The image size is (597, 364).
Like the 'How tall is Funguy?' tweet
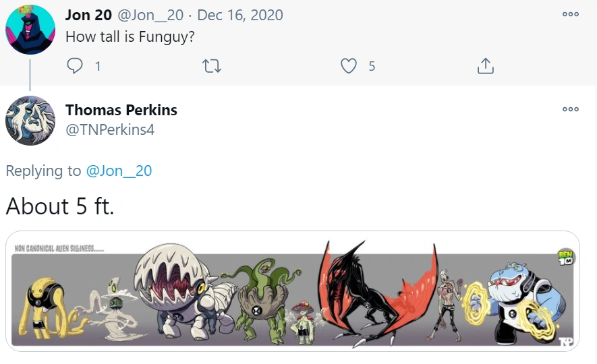[x=348, y=65]
